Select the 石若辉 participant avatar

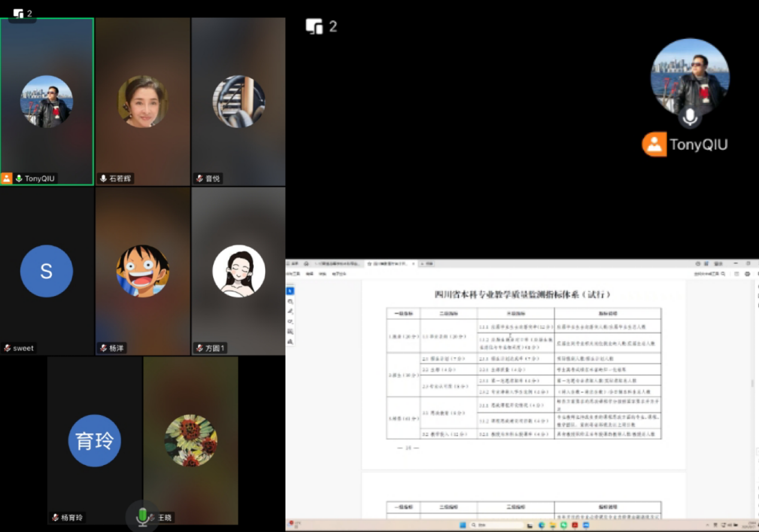pyautogui.click(x=142, y=101)
